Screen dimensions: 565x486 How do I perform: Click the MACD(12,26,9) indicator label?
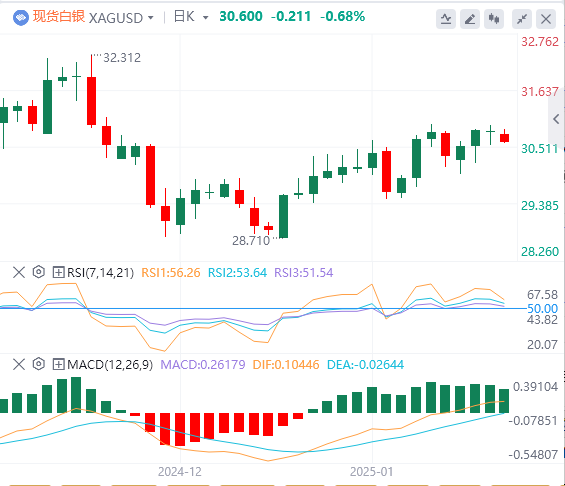click(110, 365)
